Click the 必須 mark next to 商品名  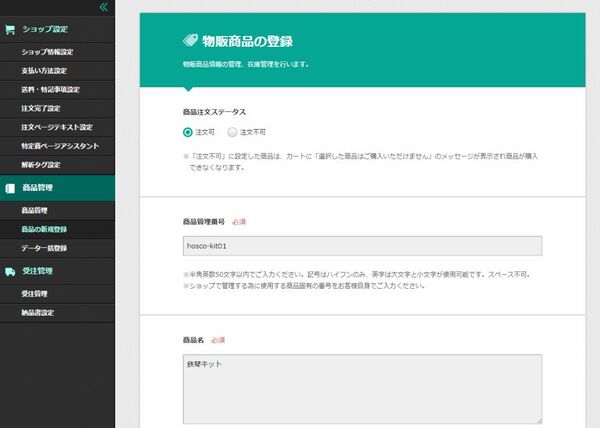tap(218, 340)
